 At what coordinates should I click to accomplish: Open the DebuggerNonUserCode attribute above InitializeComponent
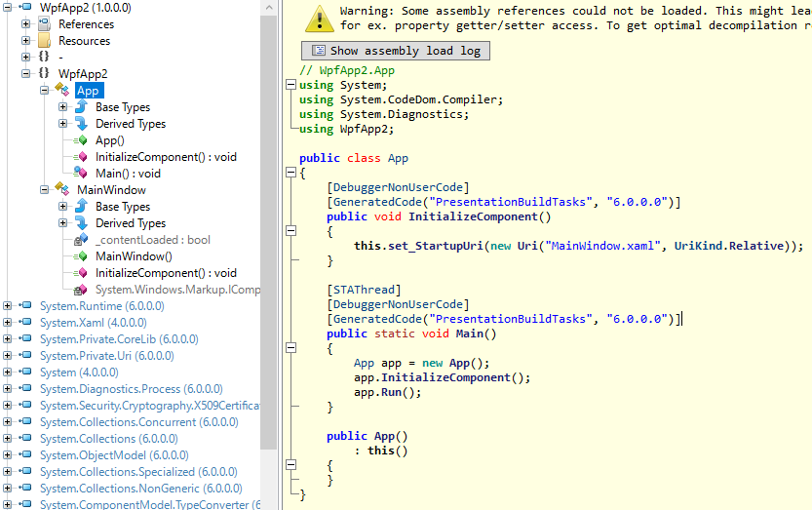point(399,187)
